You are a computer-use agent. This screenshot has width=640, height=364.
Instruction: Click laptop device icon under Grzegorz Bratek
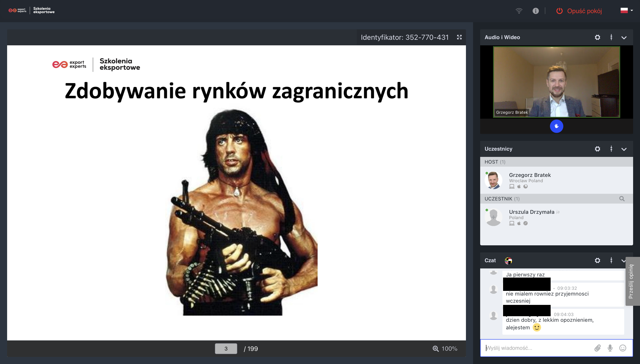pos(512,186)
